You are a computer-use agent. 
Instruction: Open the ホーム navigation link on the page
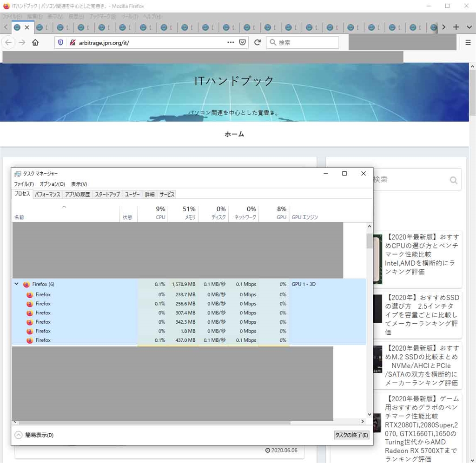point(234,134)
